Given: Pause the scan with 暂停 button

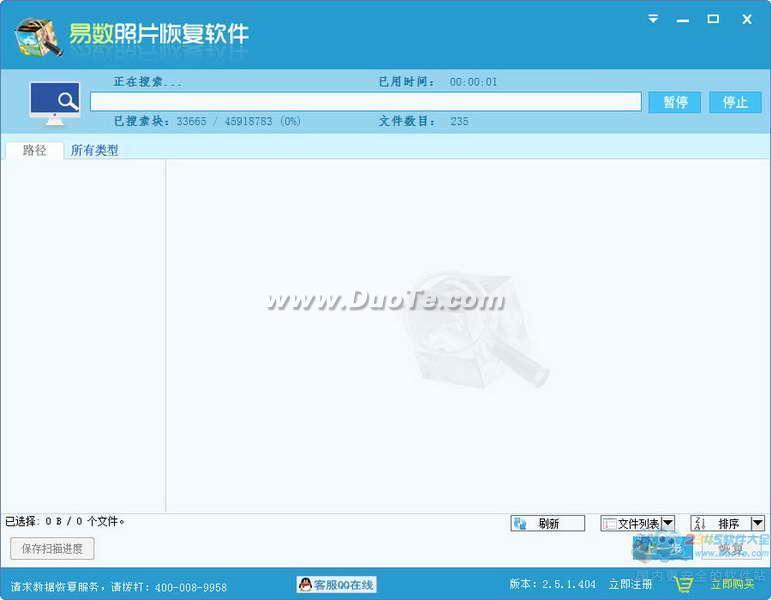Looking at the screenshot, I should click(x=675, y=102).
